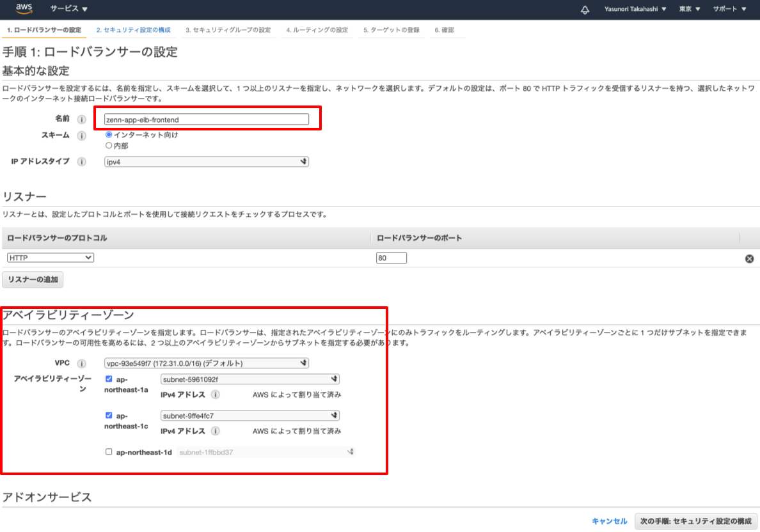The image size is (760, 532).
Task: Click the info icon next to IP アドレスタイプ
Action: click(81, 162)
